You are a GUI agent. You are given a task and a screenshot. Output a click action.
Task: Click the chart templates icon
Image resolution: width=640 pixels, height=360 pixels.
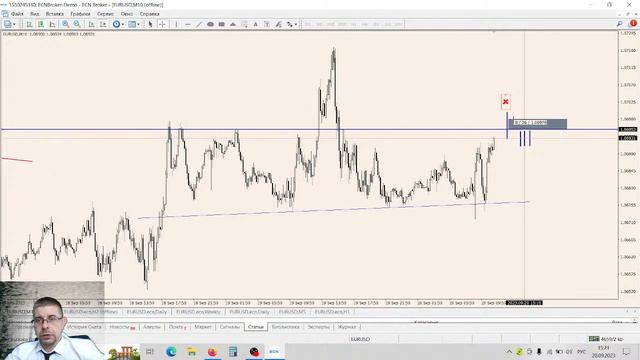tap(132, 24)
